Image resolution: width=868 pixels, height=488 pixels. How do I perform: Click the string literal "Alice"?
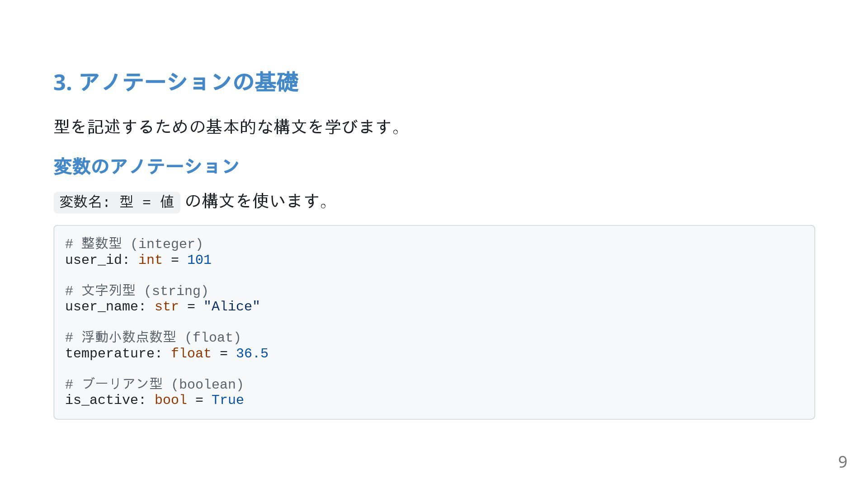click(x=232, y=306)
